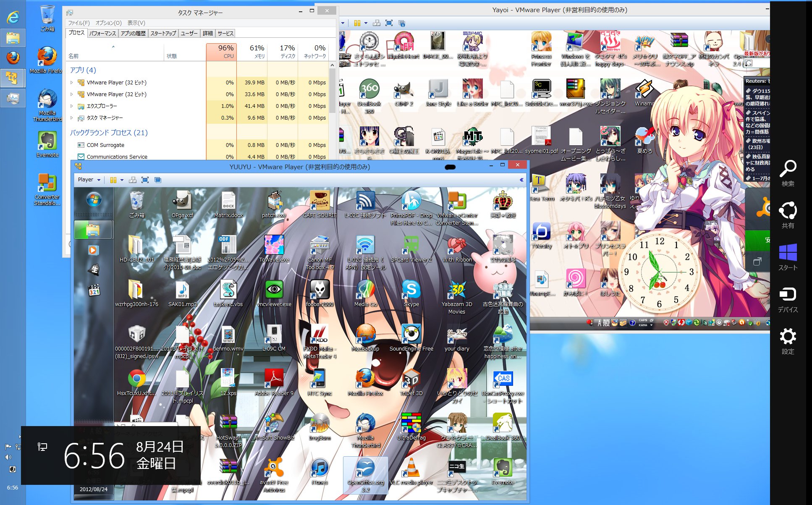Select Communications Service process row
The width and height of the screenshot is (812, 505).
point(198,157)
